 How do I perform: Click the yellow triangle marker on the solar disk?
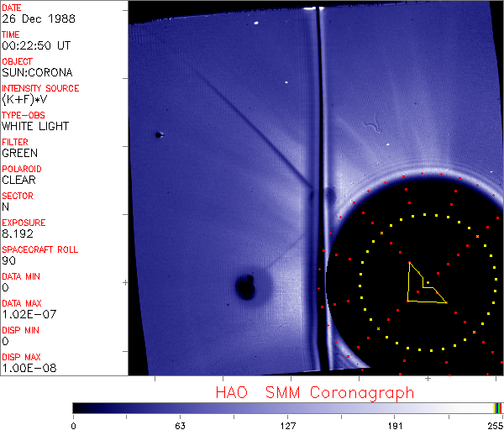coord(423,288)
